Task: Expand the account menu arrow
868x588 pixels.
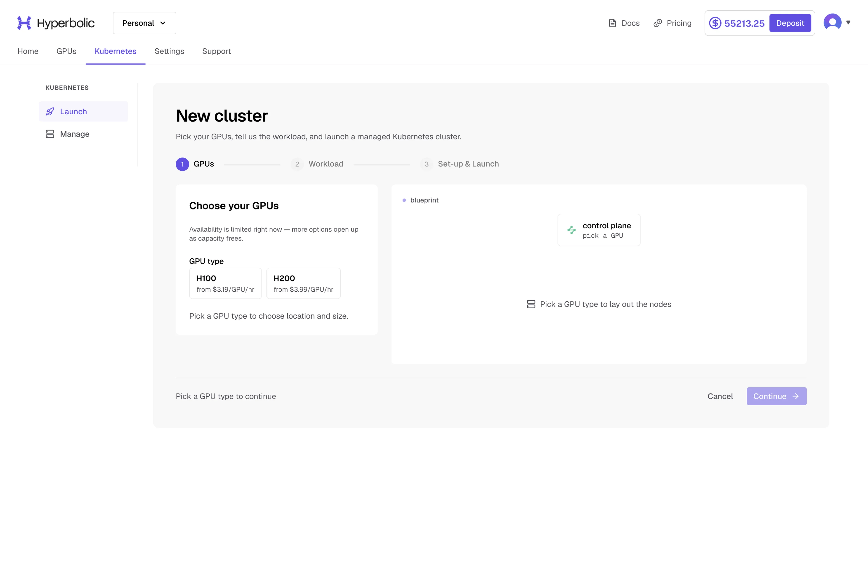Action: tap(848, 22)
